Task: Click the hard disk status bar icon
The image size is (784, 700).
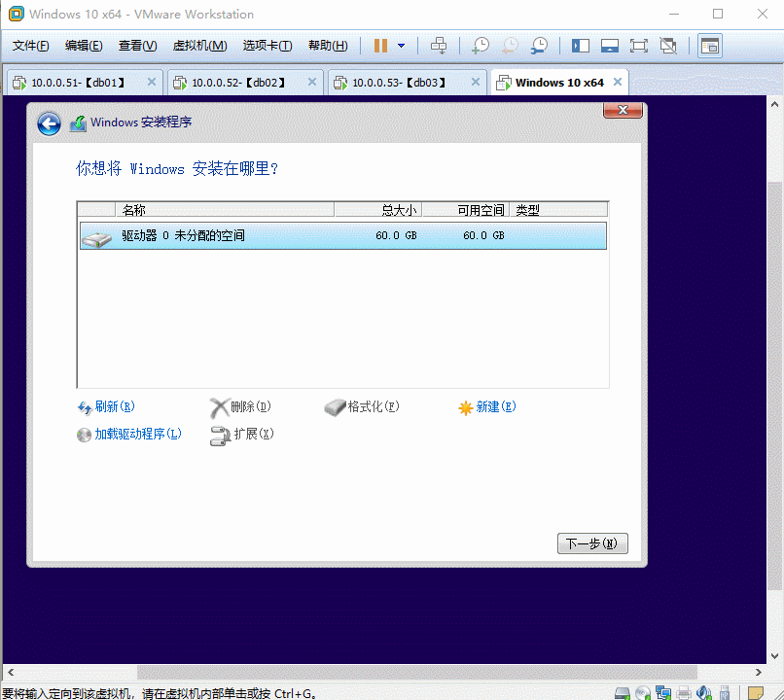Action: 622,692
